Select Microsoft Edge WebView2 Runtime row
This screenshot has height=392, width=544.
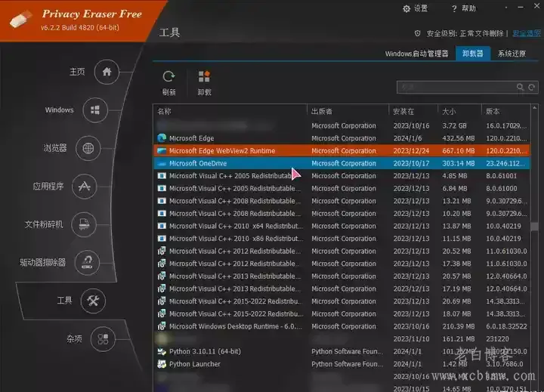coord(342,151)
